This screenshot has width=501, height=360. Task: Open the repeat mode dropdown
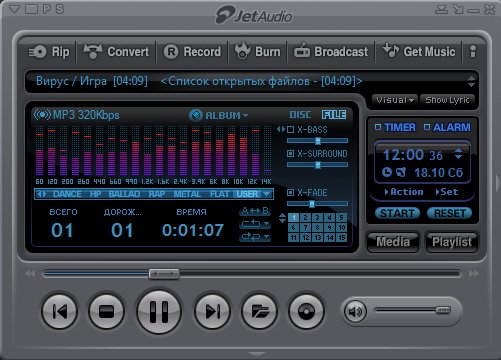(255, 224)
